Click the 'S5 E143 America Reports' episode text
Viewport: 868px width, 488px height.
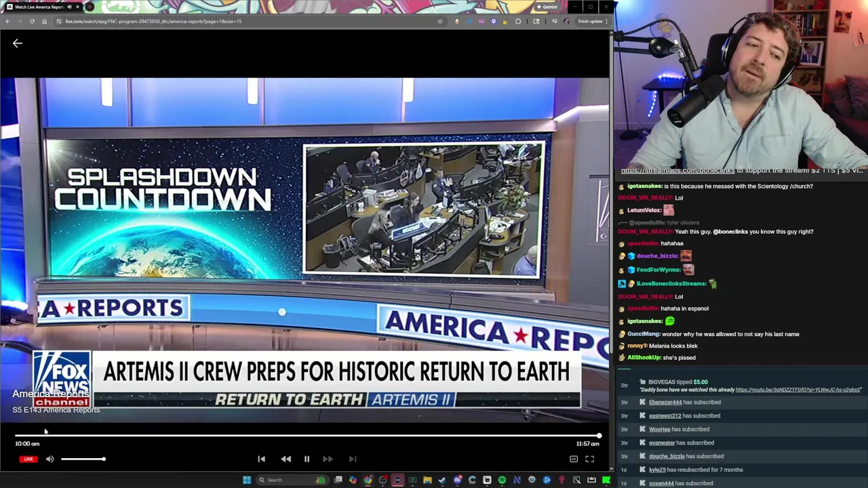(x=56, y=410)
